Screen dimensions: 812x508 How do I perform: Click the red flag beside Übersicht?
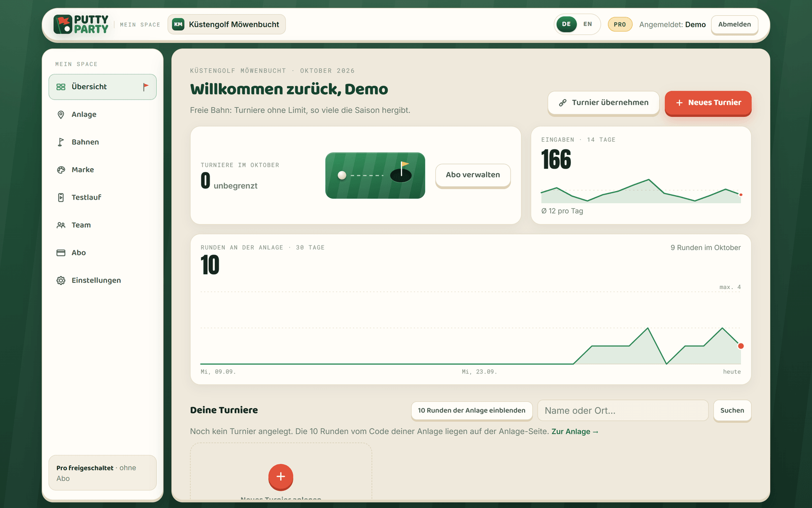tap(146, 87)
